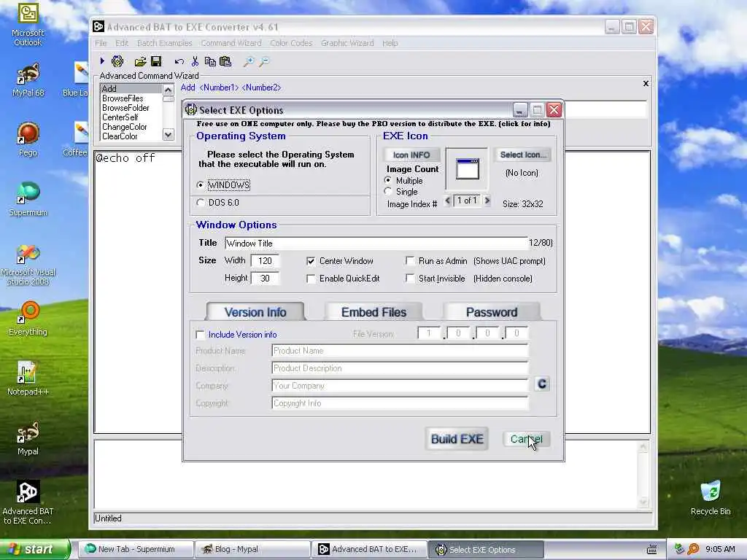This screenshot has height=560, width=747.
Task: Close the Advanced Command Wizard panel with X
Action: 646,83
